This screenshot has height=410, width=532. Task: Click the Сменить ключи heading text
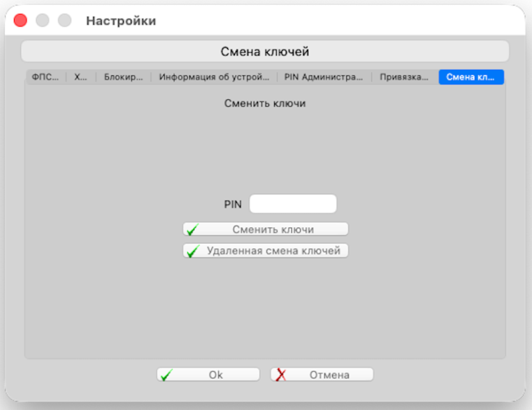pyautogui.click(x=265, y=103)
